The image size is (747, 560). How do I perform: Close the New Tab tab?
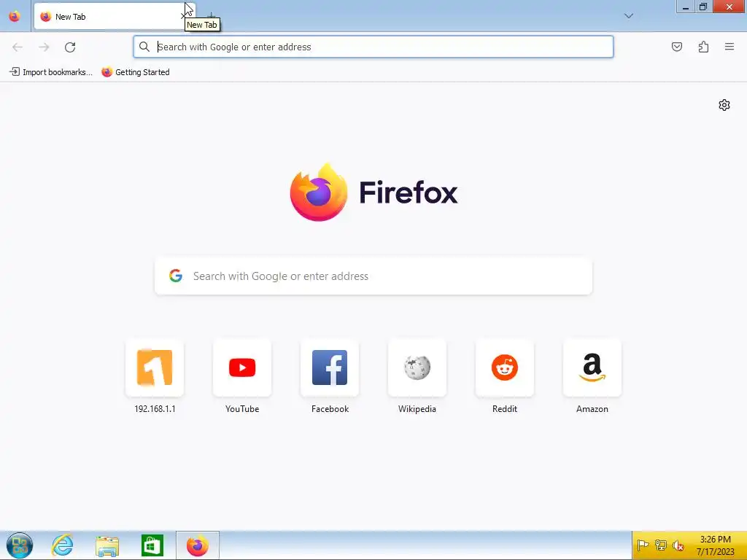point(185,17)
